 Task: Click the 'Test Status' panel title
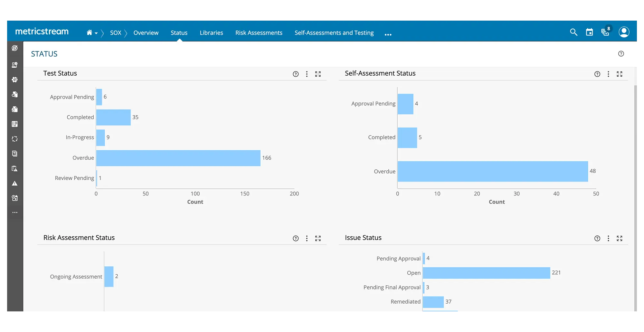point(60,73)
